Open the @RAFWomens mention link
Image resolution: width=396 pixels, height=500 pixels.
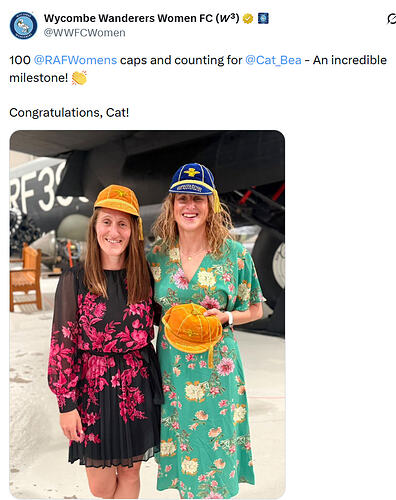(75, 60)
